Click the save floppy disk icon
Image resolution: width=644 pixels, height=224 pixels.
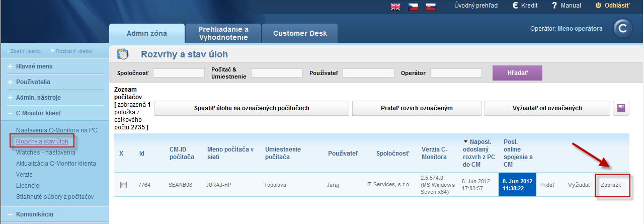click(620, 108)
